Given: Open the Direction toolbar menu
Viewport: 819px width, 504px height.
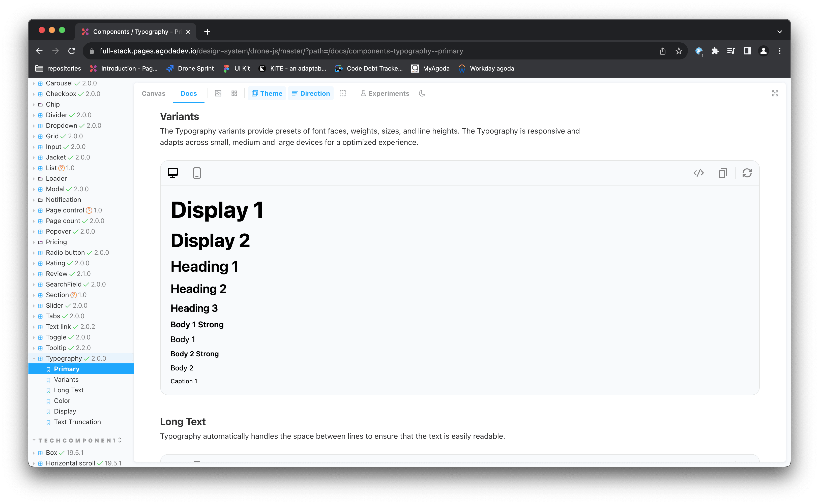Looking at the screenshot, I should pyautogui.click(x=311, y=93).
